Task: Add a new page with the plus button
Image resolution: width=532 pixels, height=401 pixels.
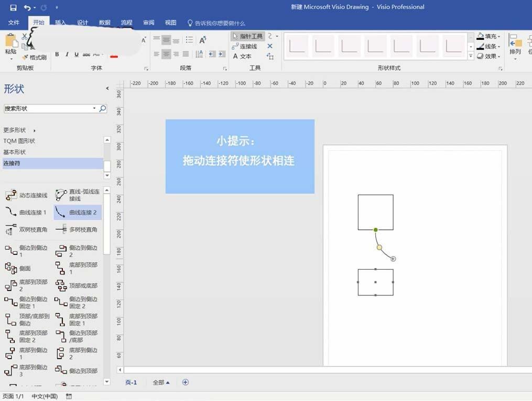Action: [x=185, y=382]
